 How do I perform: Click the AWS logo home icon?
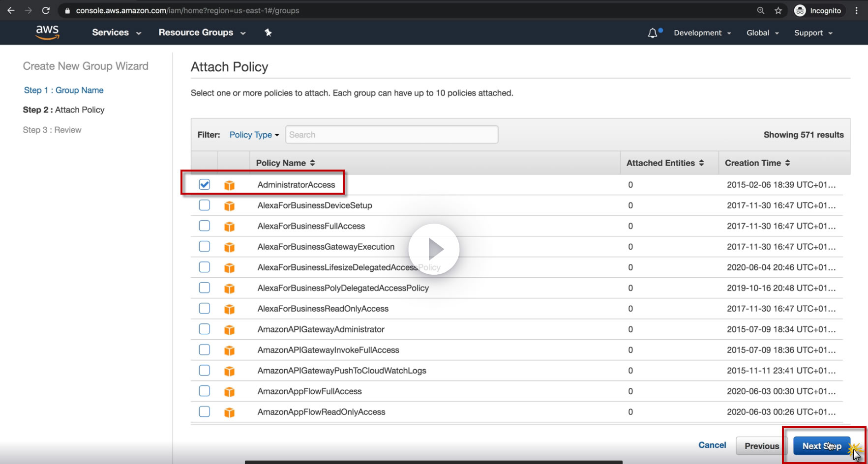(x=47, y=32)
